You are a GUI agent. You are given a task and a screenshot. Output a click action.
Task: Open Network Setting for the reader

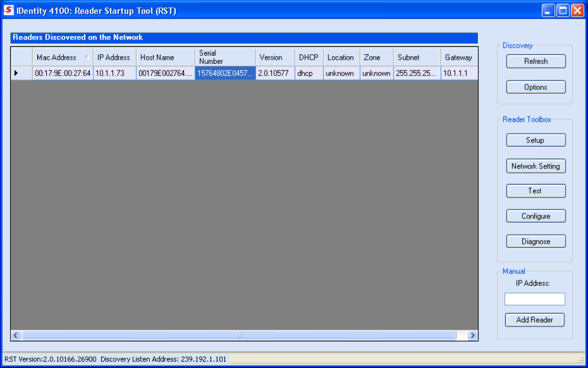tap(535, 166)
